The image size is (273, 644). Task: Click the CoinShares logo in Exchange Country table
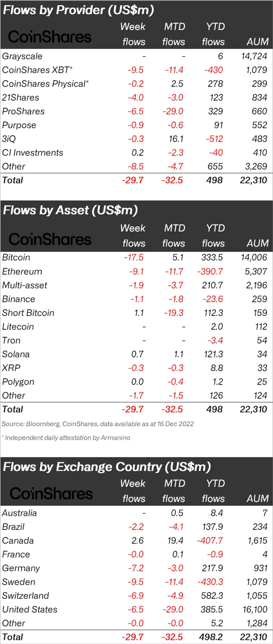[51, 493]
